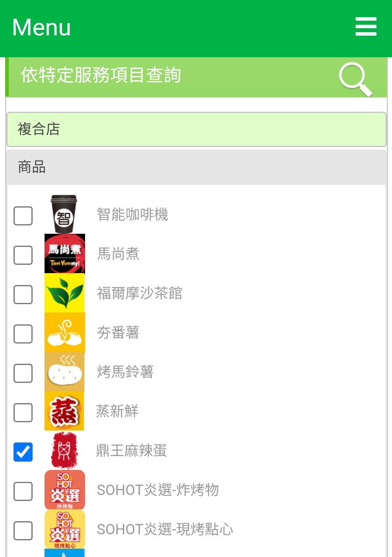Click the SOHOT 炸烤物 logo
This screenshot has height=557, width=392.
point(64,490)
